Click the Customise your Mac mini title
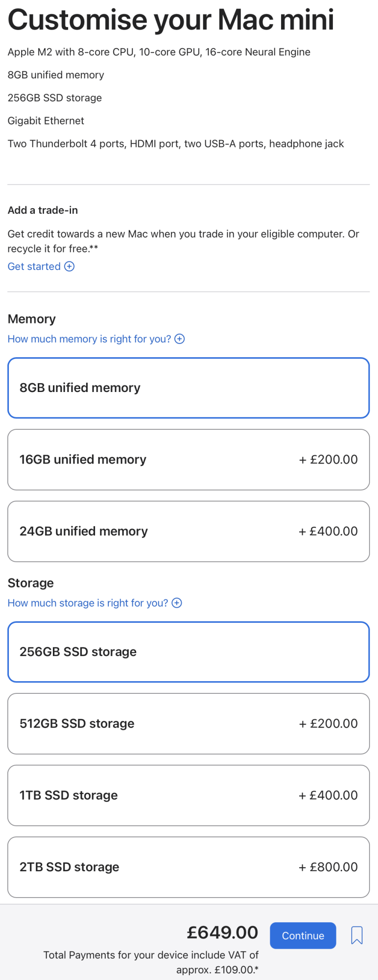378x980 pixels. [x=171, y=20]
